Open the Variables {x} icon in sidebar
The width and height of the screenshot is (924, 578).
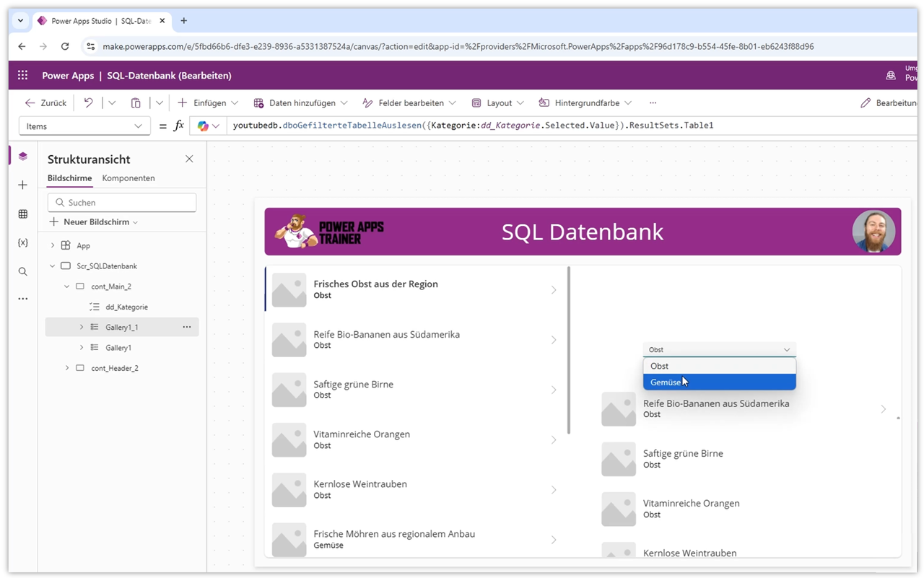pyautogui.click(x=23, y=242)
